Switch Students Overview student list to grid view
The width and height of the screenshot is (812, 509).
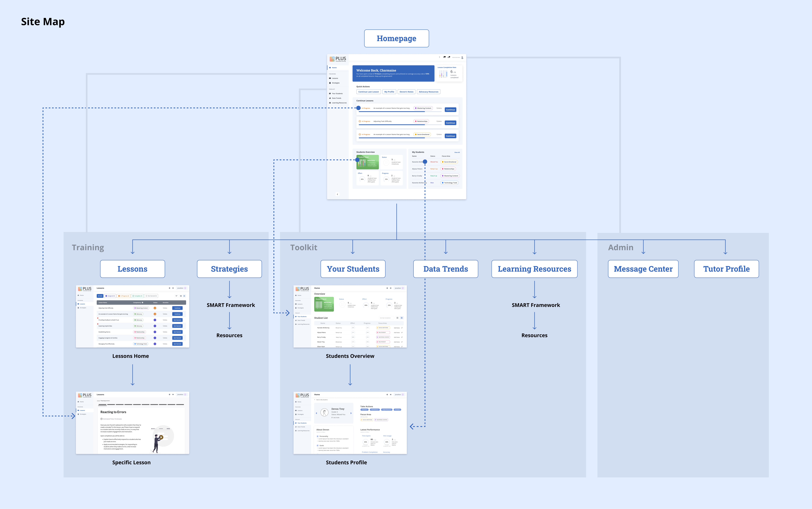click(x=397, y=318)
